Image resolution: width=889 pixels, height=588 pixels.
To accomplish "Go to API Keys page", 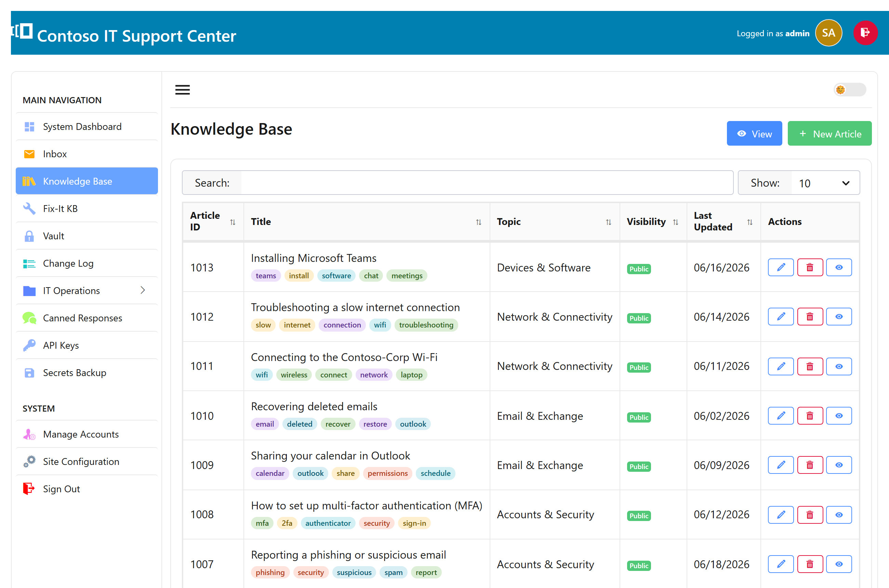I will [x=87, y=345].
